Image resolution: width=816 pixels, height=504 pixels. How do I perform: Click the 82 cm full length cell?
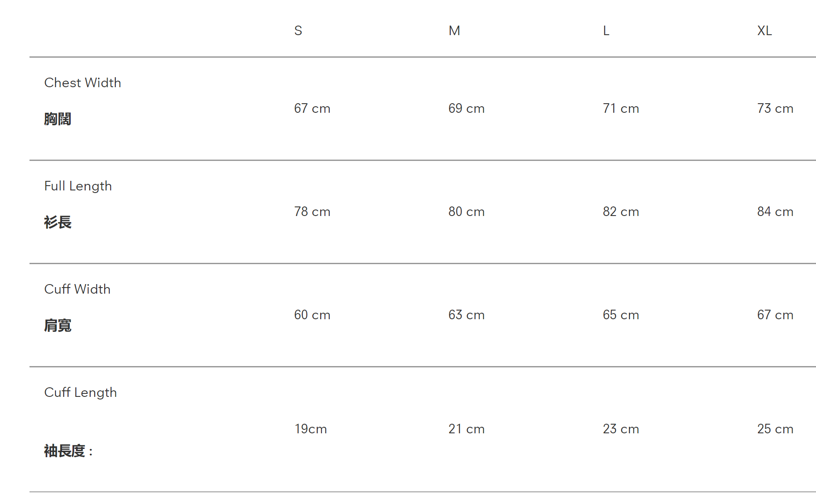tap(621, 212)
